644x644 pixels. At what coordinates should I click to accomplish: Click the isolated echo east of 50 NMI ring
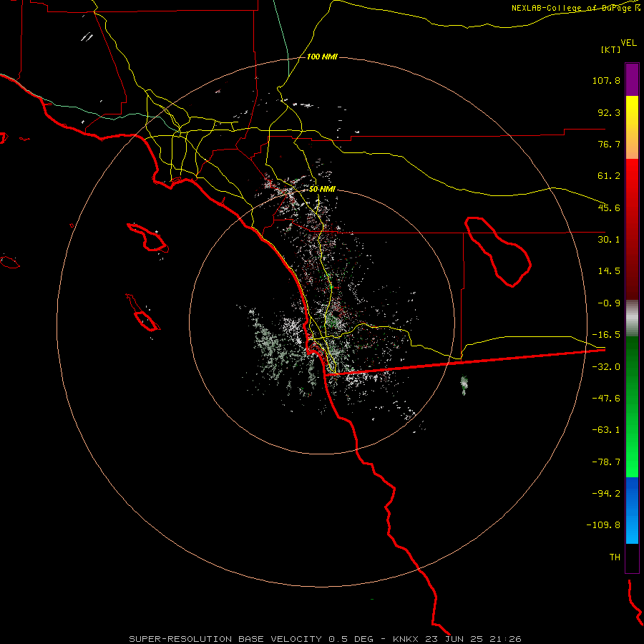click(x=464, y=385)
